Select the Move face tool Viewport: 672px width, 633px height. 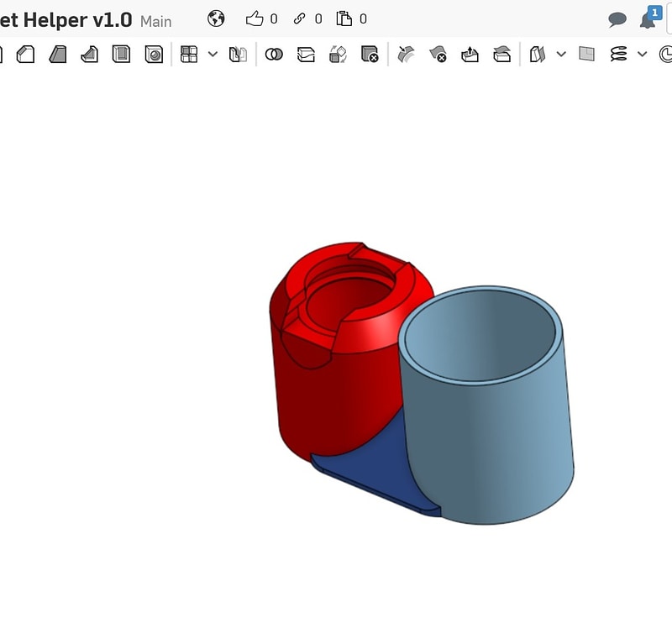pyautogui.click(x=470, y=55)
